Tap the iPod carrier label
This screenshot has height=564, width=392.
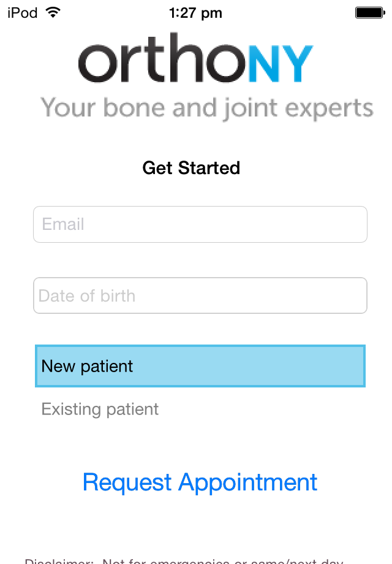pyautogui.click(x=22, y=13)
